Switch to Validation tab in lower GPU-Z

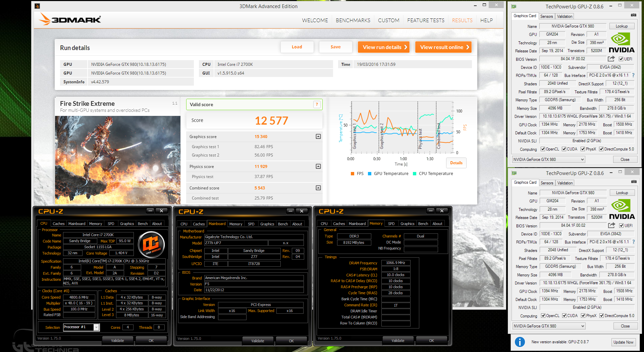[x=565, y=183]
